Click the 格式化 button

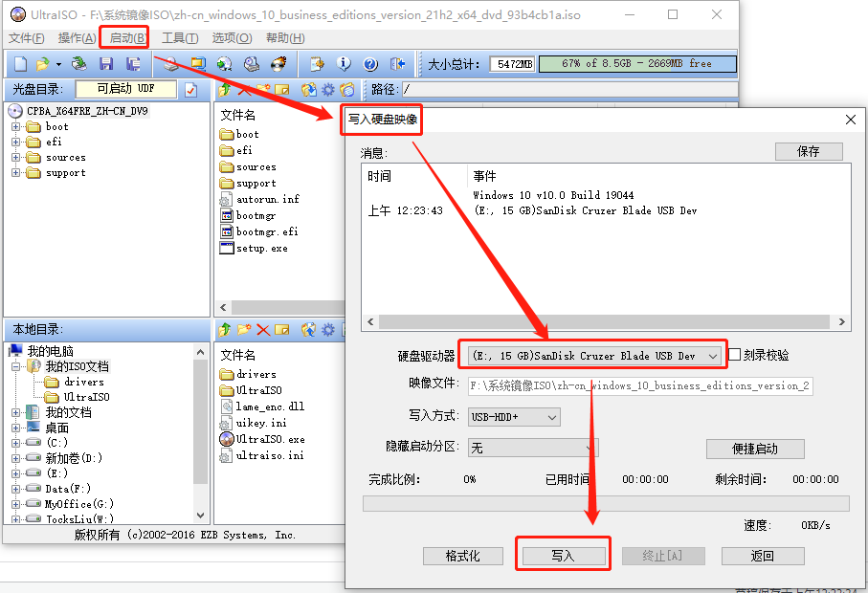pos(463,556)
